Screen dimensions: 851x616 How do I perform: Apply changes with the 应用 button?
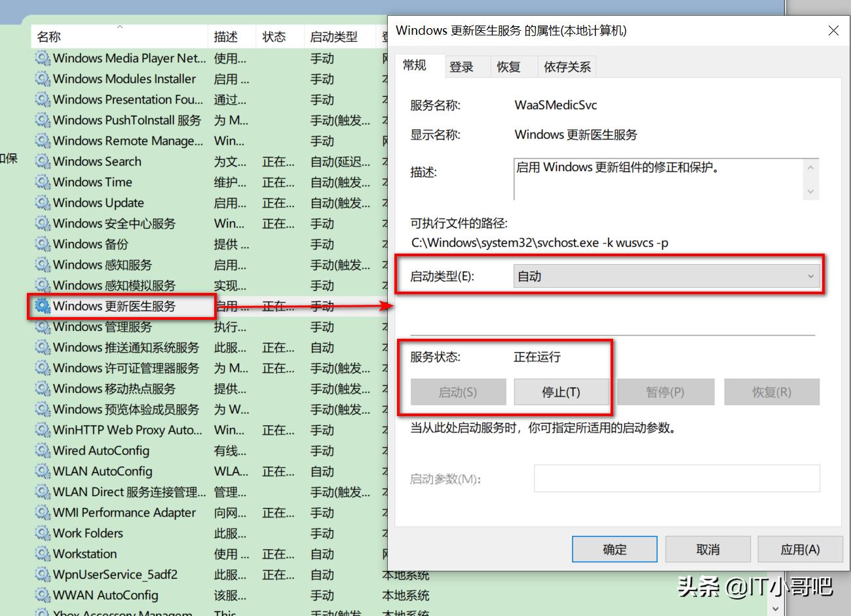[799, 549]
